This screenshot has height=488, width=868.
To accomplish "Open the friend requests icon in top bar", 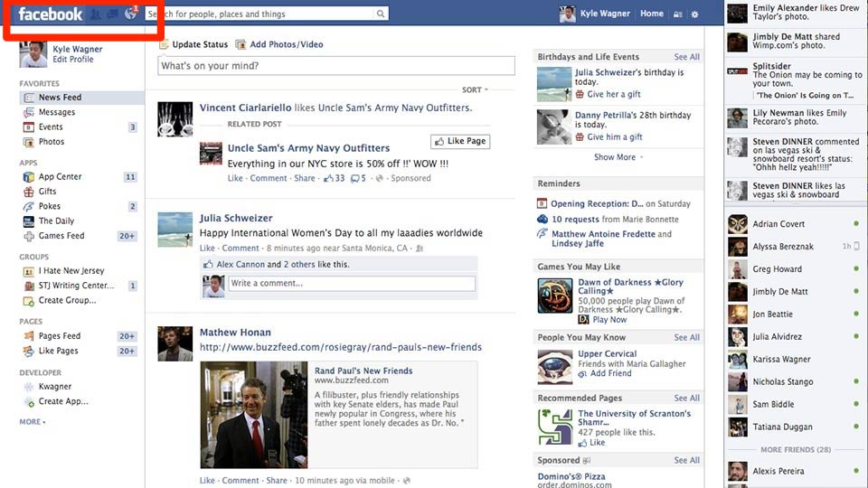I will pos(95,14).
